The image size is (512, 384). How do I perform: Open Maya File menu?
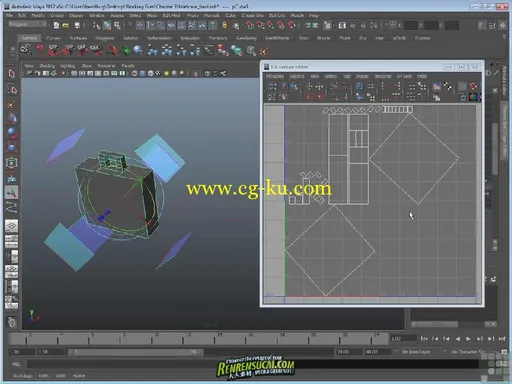click(x=9, y=15)
